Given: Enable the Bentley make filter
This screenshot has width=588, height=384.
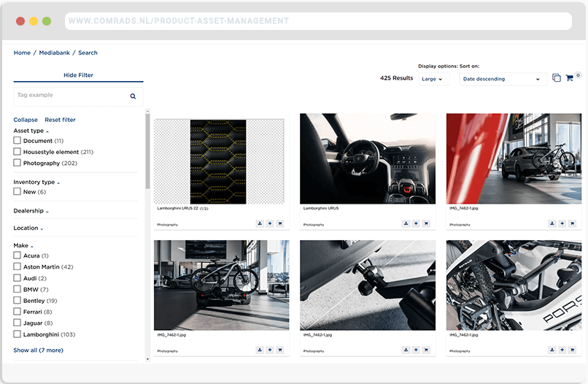Looking at the screenshot, I should tap(17, 301).
